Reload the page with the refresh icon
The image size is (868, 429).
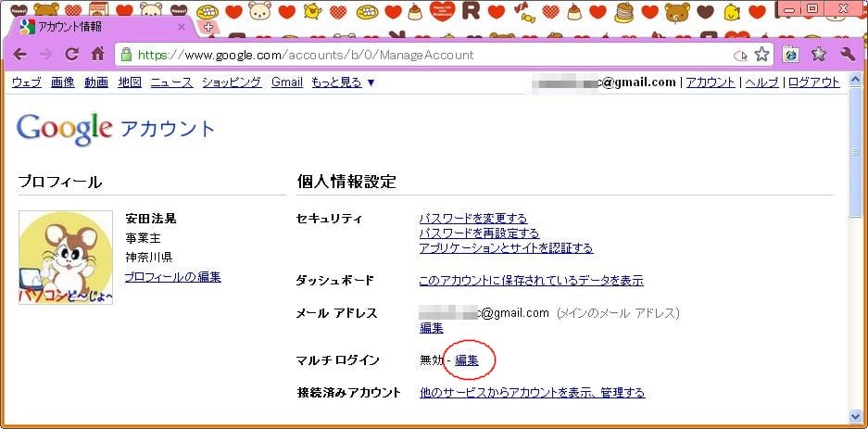coord(71,54)
